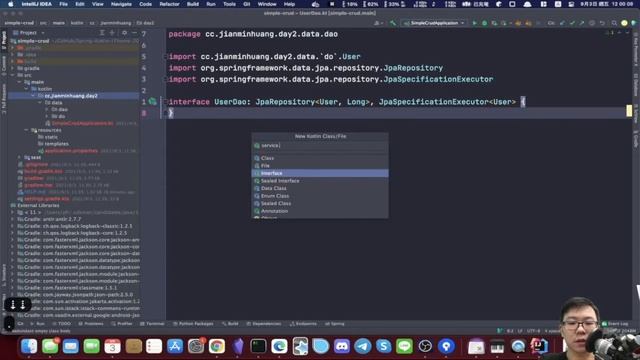Viewport: 640px width, 360px height.
Task: Open Project panel settings gear
Action: point(124,33)
